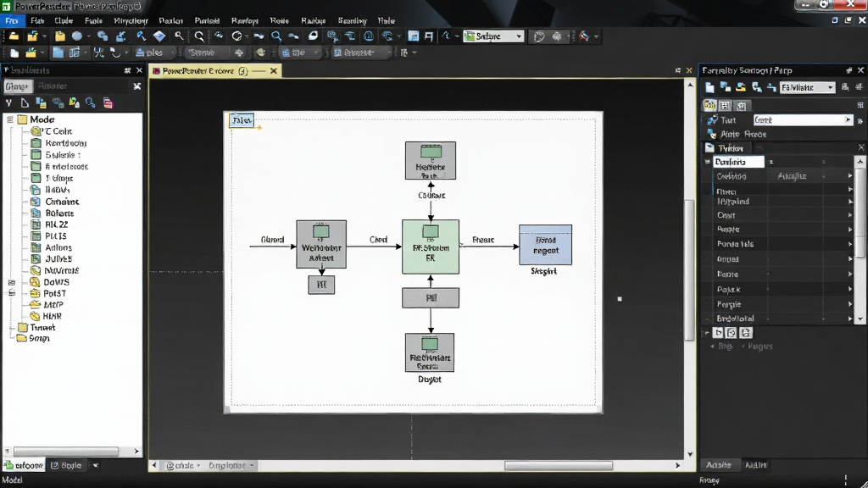Click first page icon in right panel toolbar
Viewport: 868px width, 488px height.
pos(709,87)
